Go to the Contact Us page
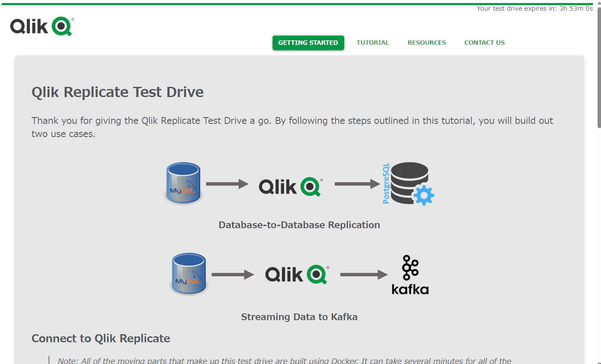The height and width of the screenshot is (364, 601). point(484,43)
